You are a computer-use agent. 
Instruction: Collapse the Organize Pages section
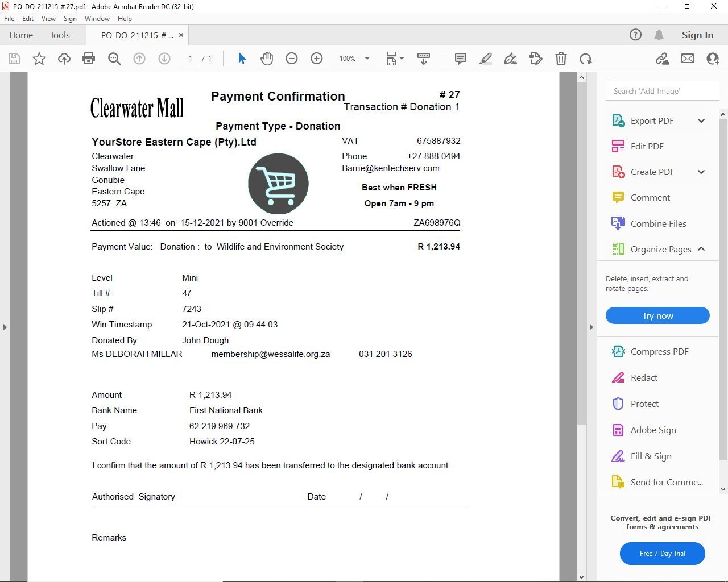click(x=701, y=249)
